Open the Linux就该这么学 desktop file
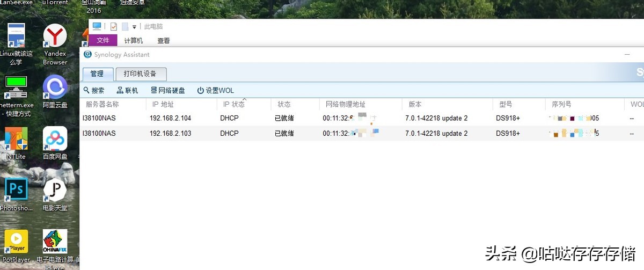The height and width of the screenshot is (270, 644). pyautogui.click(x=16, y=44)
